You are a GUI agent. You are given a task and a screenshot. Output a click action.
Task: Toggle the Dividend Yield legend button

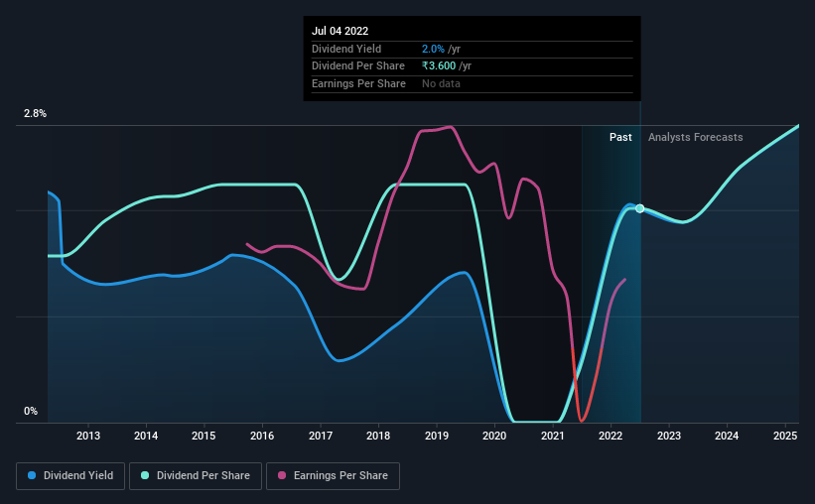pos(70,476)
